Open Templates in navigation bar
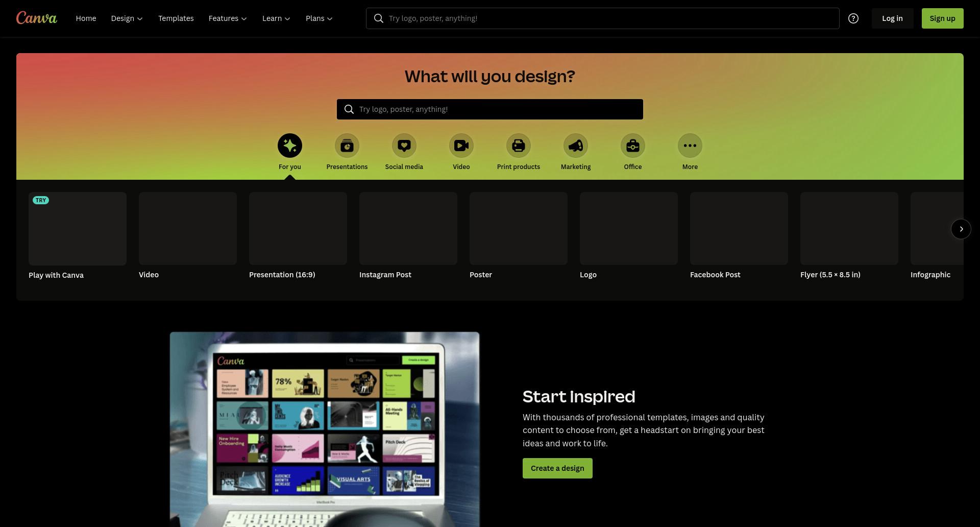This screenshot has height=527, width=980. pos(176,18)
